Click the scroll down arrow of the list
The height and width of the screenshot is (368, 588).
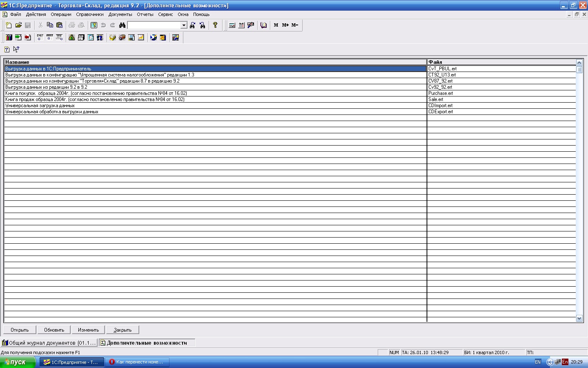tap(579, 318)
